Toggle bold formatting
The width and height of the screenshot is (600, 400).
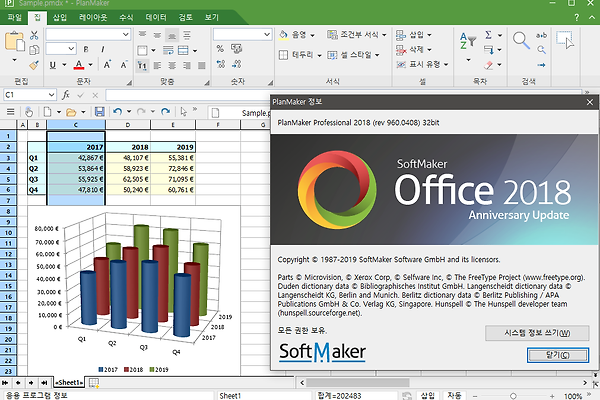[86, 49]
